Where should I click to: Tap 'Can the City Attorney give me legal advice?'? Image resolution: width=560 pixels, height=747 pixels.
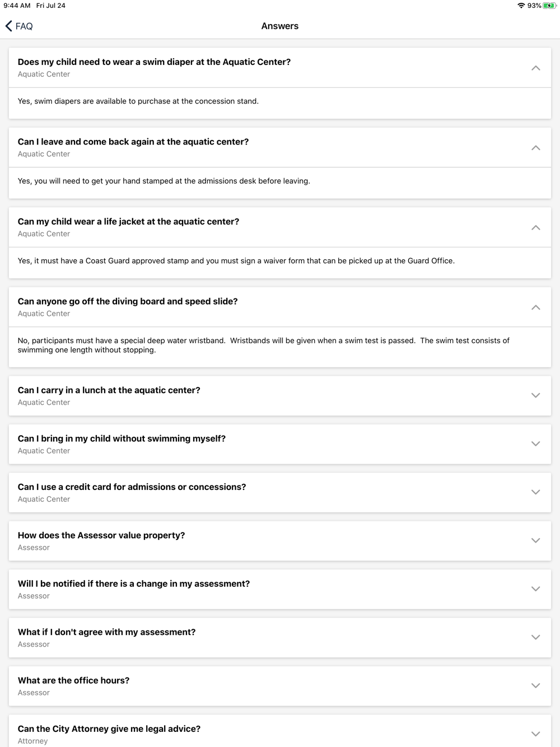point(109,729)
